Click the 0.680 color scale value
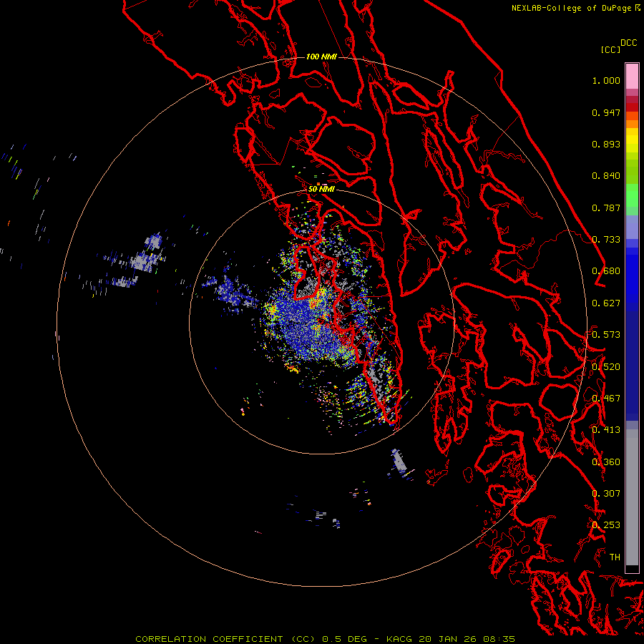644x644 pixels. pyautogui.click(x=606, y=271)
